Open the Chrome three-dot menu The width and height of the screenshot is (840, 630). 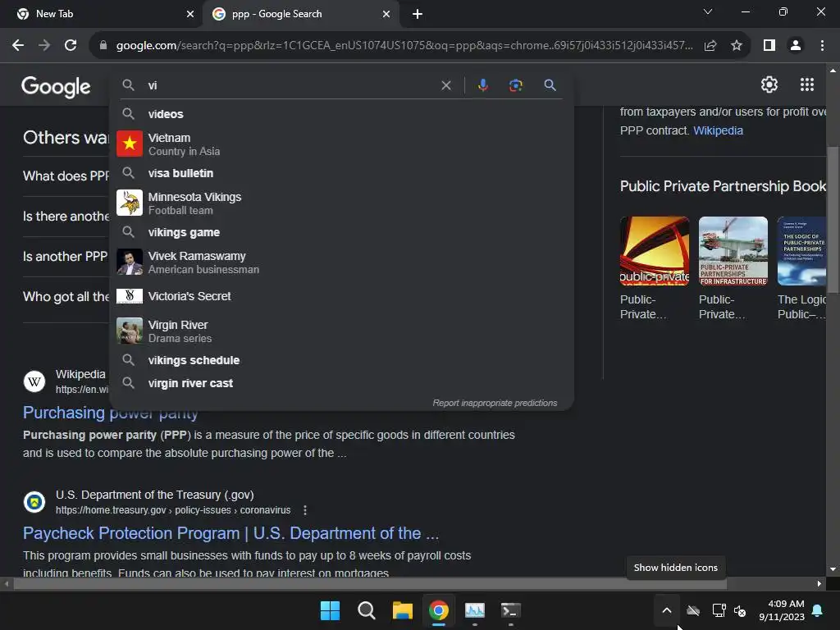pos(822,46)
